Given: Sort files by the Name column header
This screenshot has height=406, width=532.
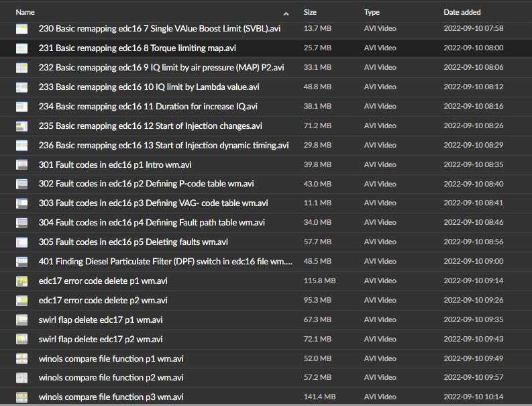Looking at the screenshot, I should tap(25, 12).
